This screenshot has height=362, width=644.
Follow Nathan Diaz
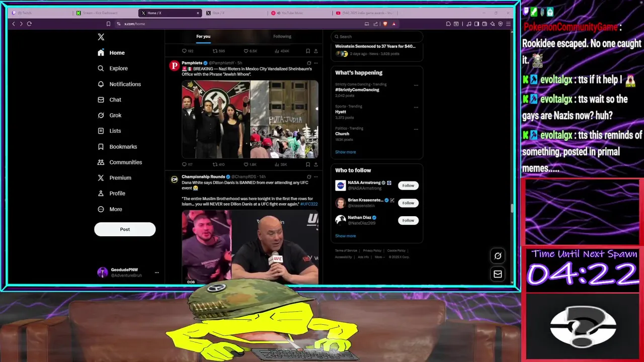(x=408, y=220)
